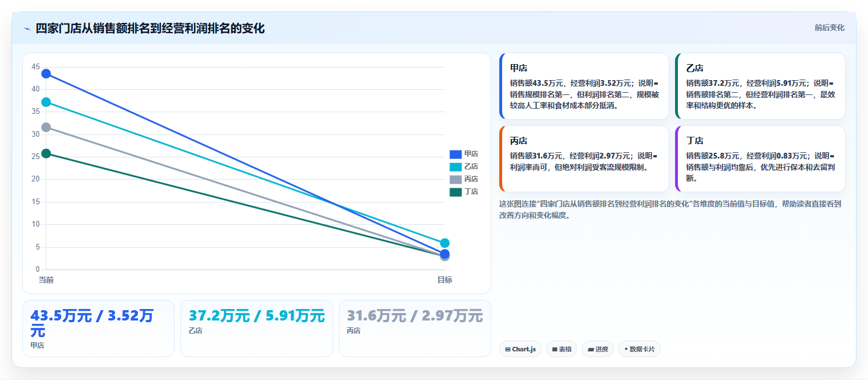The height and width of the screenshot is (380, 868).
Task: Open the 甲店 description card
Action: tap(584, 86)
